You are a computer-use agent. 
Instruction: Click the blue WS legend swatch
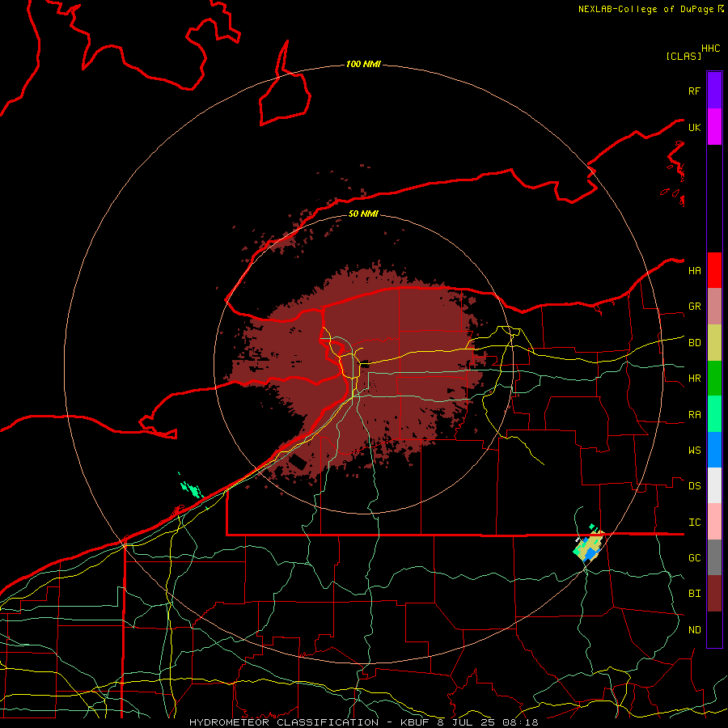pos(714,450)
